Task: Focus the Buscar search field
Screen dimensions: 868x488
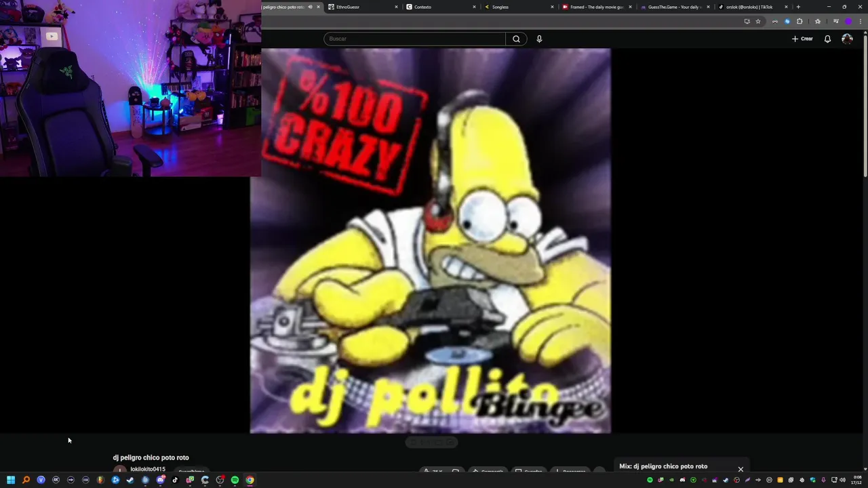Action: (414, 39)
